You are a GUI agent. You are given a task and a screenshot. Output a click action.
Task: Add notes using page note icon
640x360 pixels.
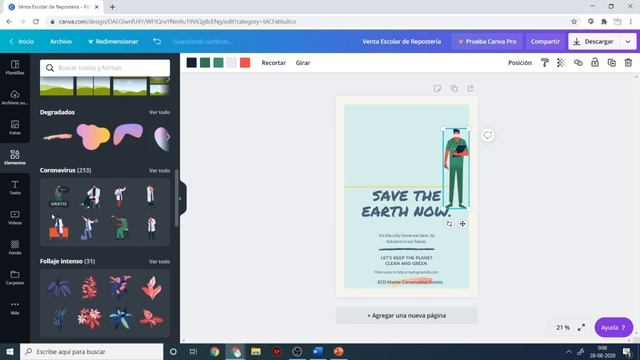[x=437, y=88]
